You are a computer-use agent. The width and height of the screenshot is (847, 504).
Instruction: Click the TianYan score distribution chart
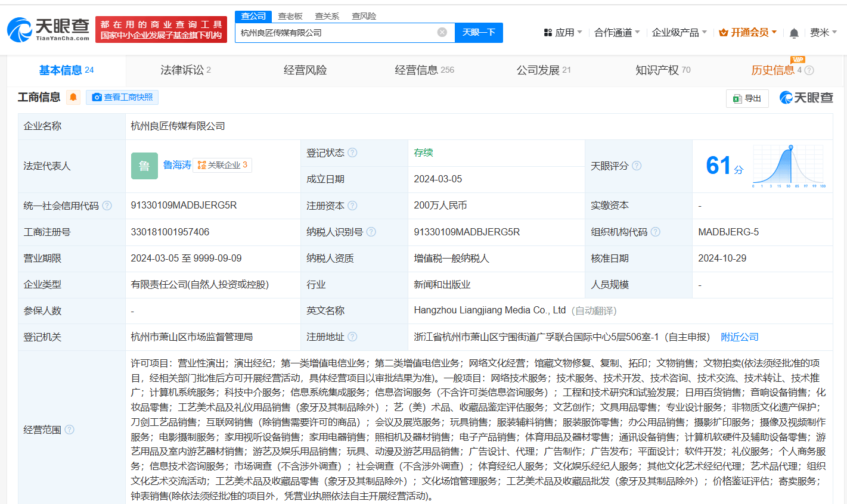coord(789,166)
